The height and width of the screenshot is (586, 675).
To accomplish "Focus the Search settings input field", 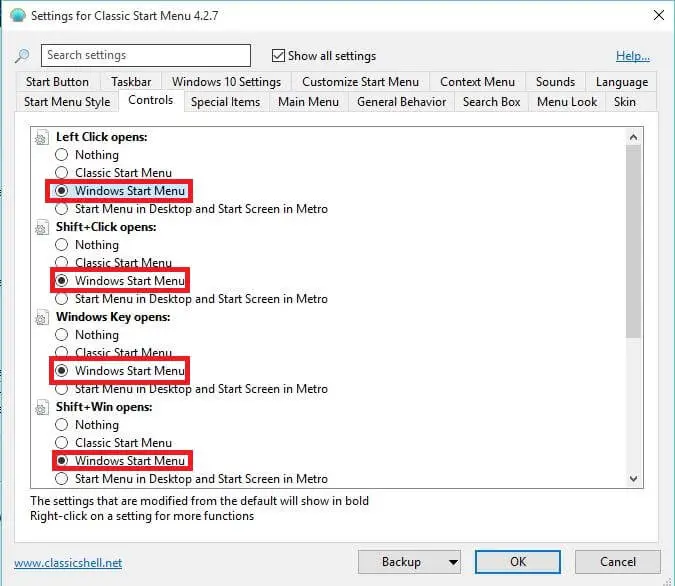I will pyautogui.click(x=146, y=56).
